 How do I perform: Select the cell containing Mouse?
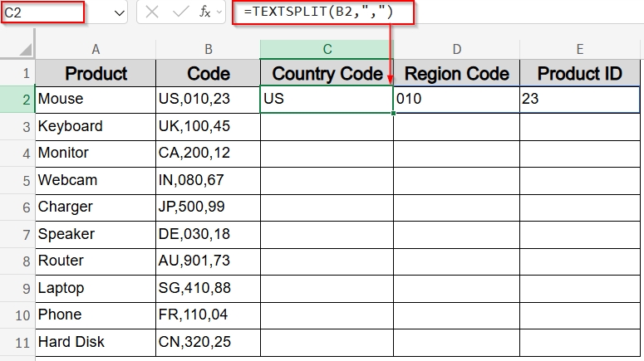96,100
